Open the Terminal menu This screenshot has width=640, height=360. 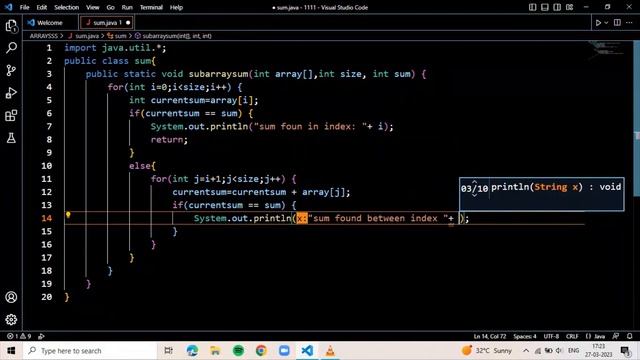[x=151, y=7]
